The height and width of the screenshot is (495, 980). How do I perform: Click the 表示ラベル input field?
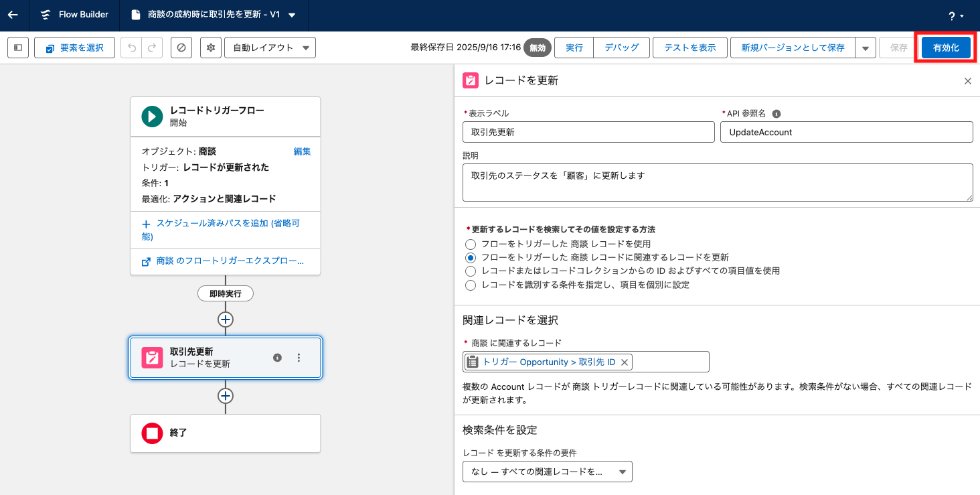tap(588, 132)
